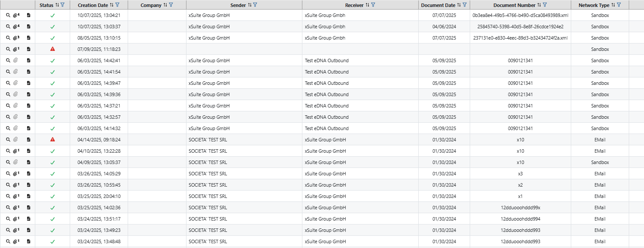This screenshot has width=644, height=248.
Task: Click the Creation Date column header text
Action: [93, 5]
